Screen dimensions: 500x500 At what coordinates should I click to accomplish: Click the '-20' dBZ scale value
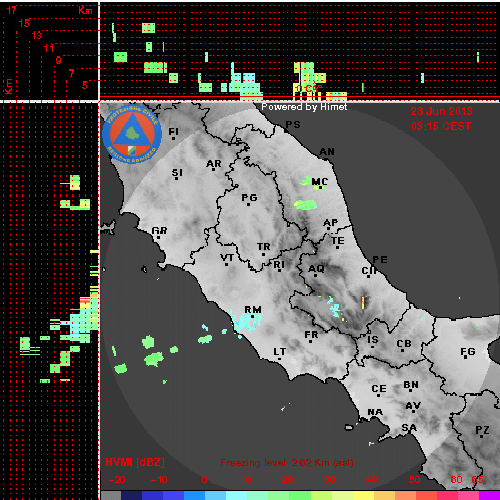[x=117, y=480]
